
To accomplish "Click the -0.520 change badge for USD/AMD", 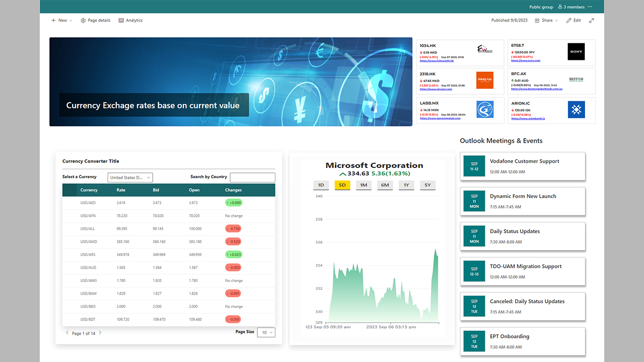I will [233, 241].
